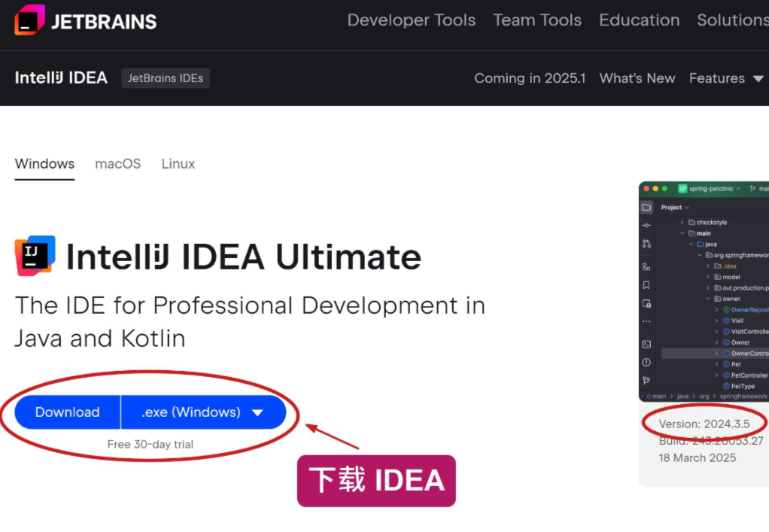Open the Pull Requests icon in the IDE sidebar

[x=646, y=244]
